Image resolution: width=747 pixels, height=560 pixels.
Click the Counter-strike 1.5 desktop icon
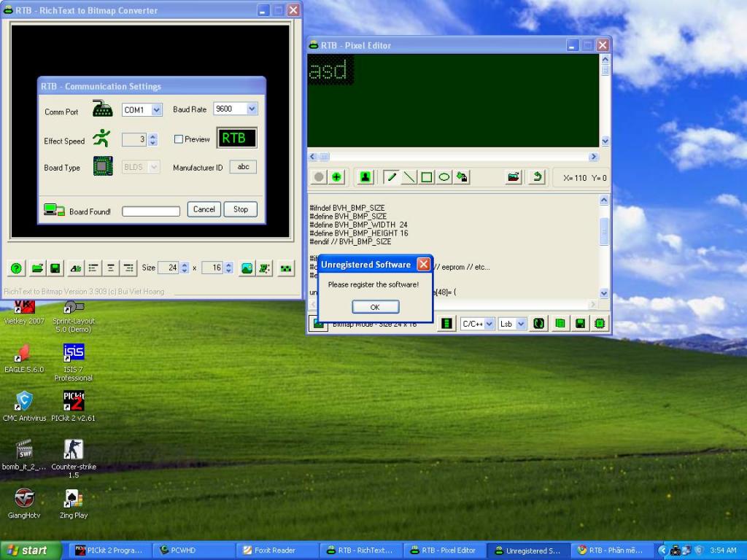click(74, 459)
